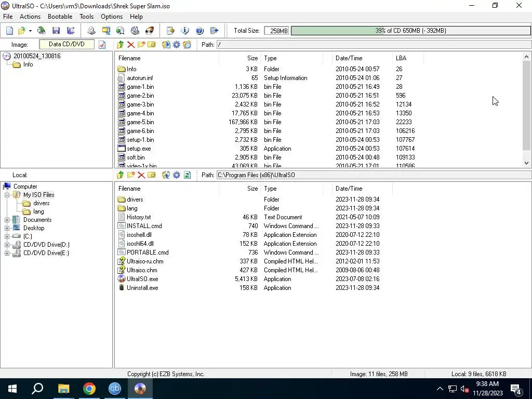Sort image files by LBA column header
The height and width of the screenshot is (399, 532).
408,58
